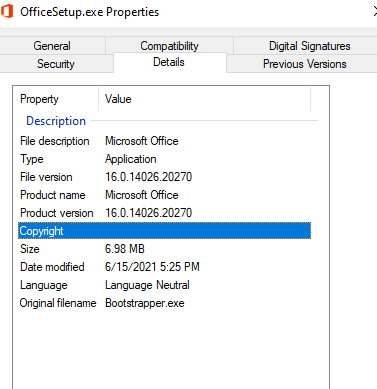This screenshot has height=389, width=377.
Task: Select the Date modified row
Action: click(x=164, y=267)
